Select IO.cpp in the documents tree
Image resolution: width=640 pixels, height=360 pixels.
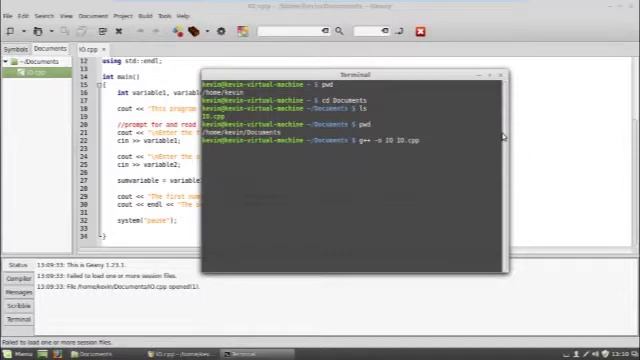(36, 73)
